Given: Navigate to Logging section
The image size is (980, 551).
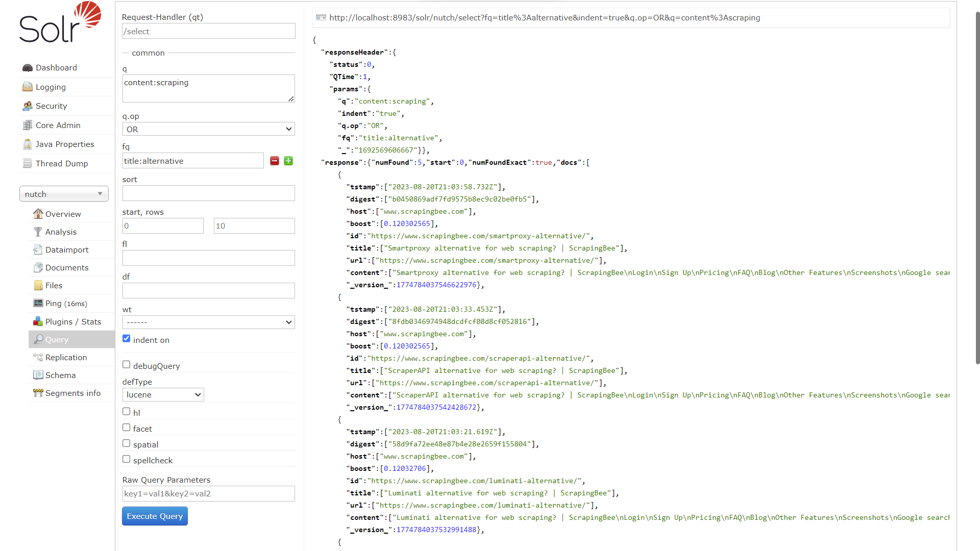Looking at the screenshot, I should 51,86.
